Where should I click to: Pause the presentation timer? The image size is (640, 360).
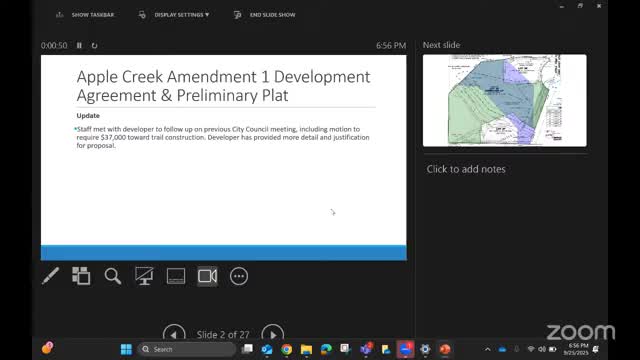[x=79, y=45]
